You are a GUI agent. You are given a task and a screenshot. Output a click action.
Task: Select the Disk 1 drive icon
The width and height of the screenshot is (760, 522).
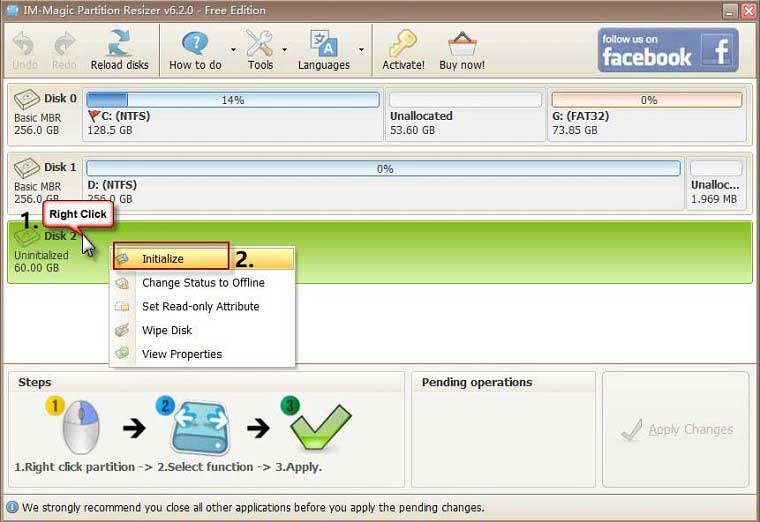[27, 168]
